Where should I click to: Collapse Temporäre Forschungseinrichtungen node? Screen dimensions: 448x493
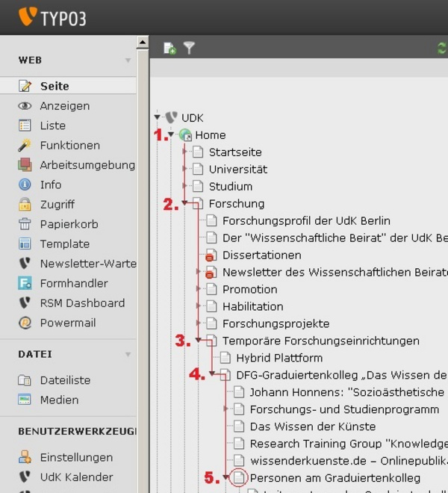pyautogui.click(x=199, y=340)
